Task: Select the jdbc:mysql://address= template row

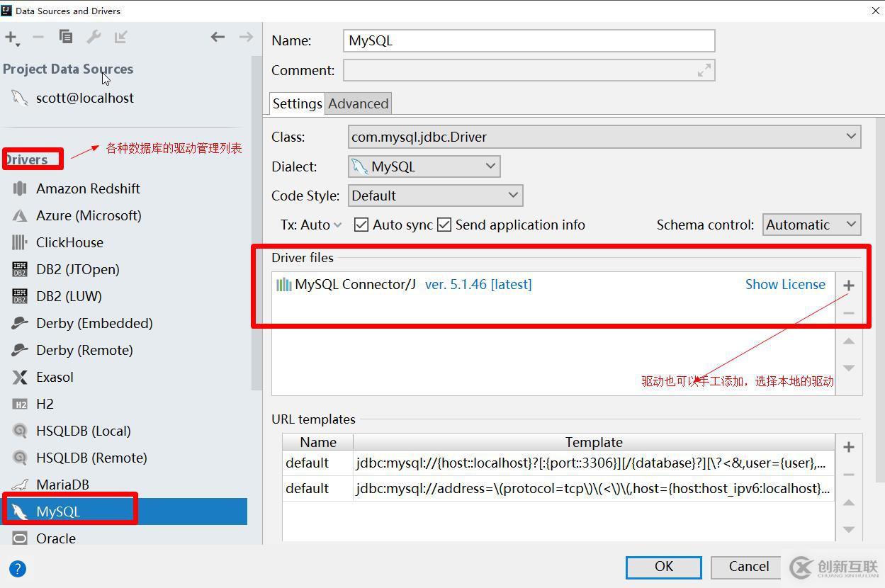Action: pyautogui.click(x=558, y=488)
